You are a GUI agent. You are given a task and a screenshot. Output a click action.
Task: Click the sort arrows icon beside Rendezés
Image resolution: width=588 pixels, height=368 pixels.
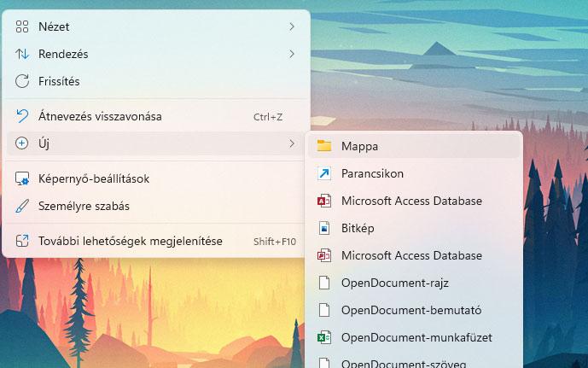(x=22, y=54)
